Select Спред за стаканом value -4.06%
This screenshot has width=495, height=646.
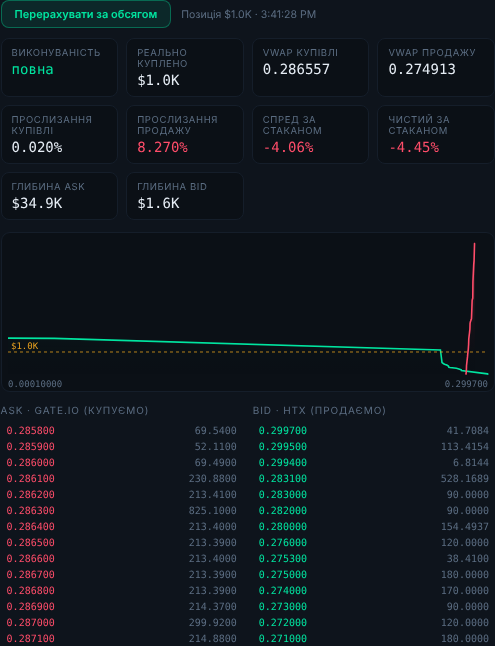point(288,147)
